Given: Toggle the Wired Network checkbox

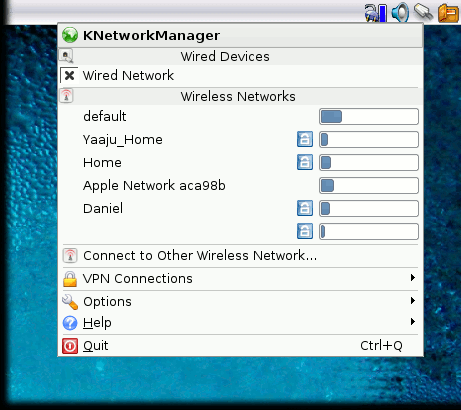Looking at the screenshot, I should pyautogui.click(x=69, y=75).
